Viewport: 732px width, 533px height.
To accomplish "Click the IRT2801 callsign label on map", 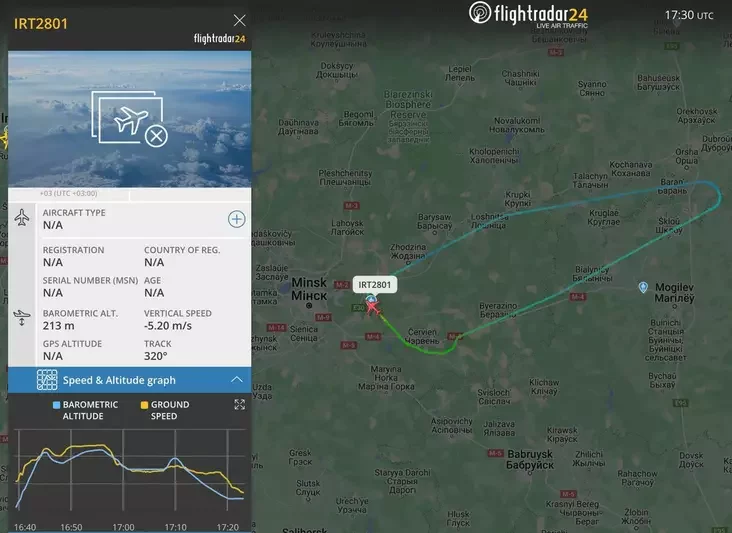I will click(x=375, y=285).
